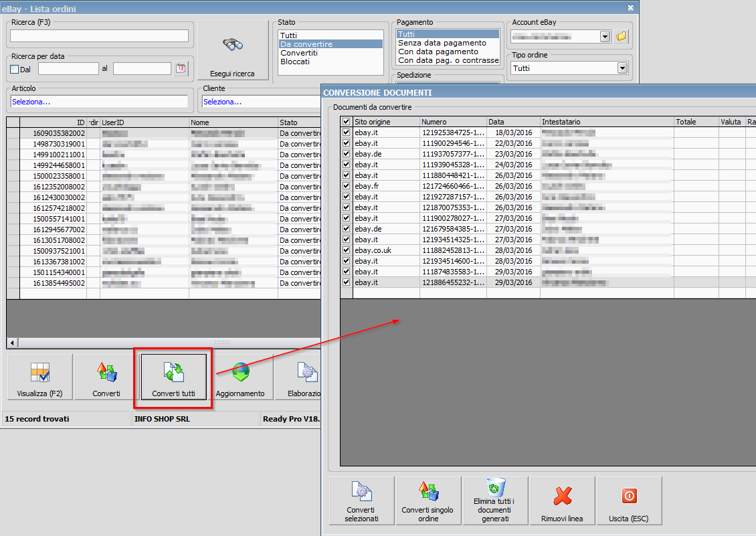Click the Elaborazione button
This screenshot has height=536, width=756.
pyautogui.click(x=299, y=377)
